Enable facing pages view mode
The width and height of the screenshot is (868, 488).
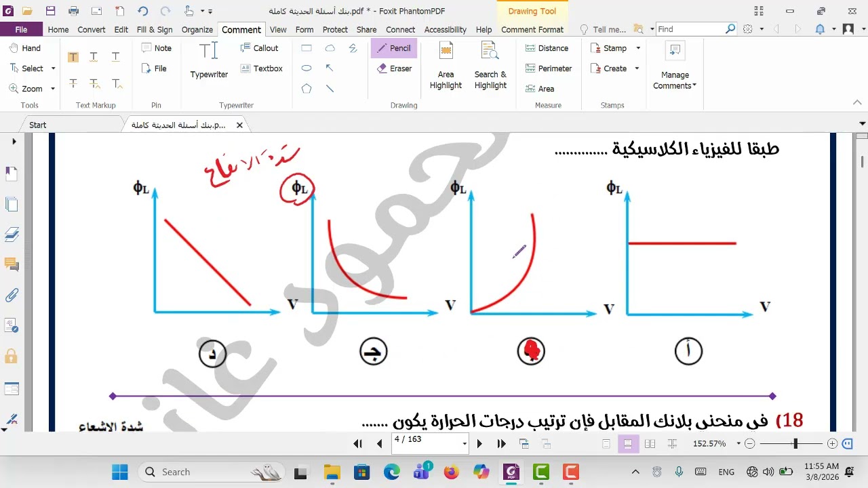tap(650, 444)
